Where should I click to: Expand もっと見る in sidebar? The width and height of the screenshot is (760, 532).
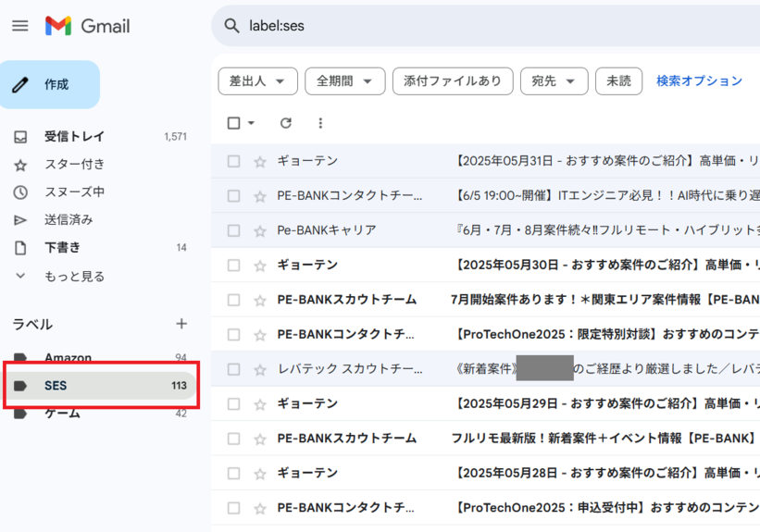[74, 276]
